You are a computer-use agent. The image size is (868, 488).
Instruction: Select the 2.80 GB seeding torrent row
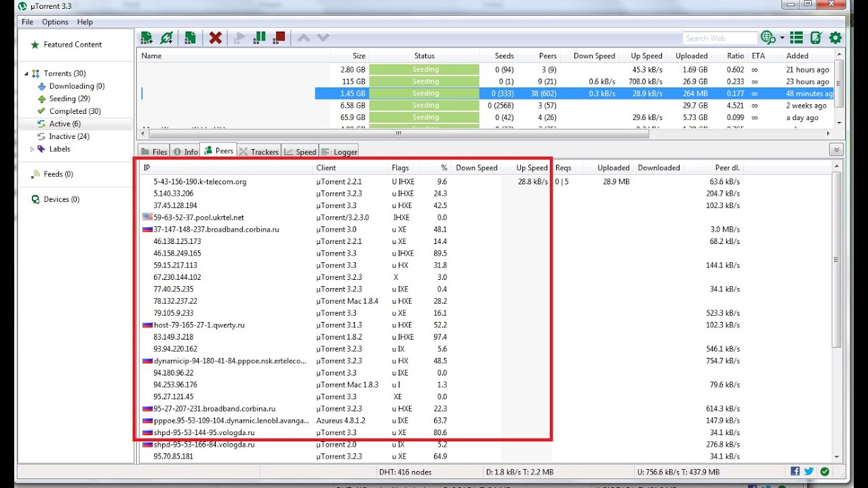pos(486,70)
